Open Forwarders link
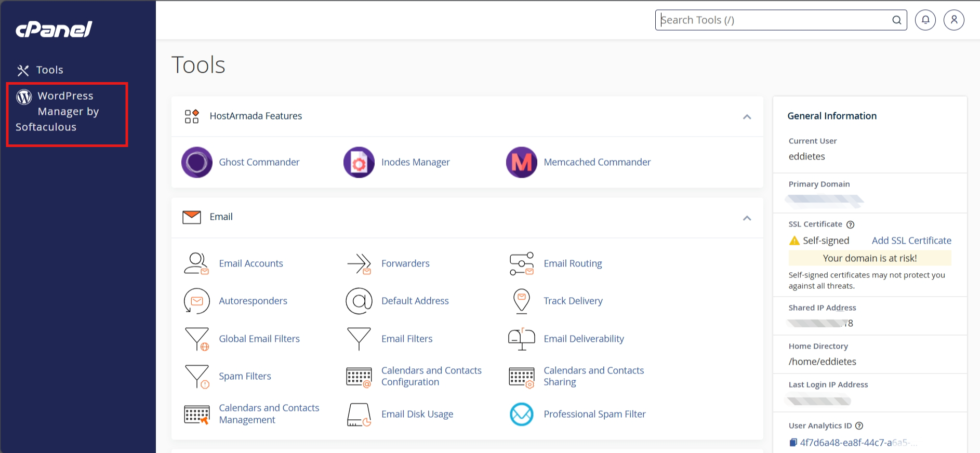 405,263
